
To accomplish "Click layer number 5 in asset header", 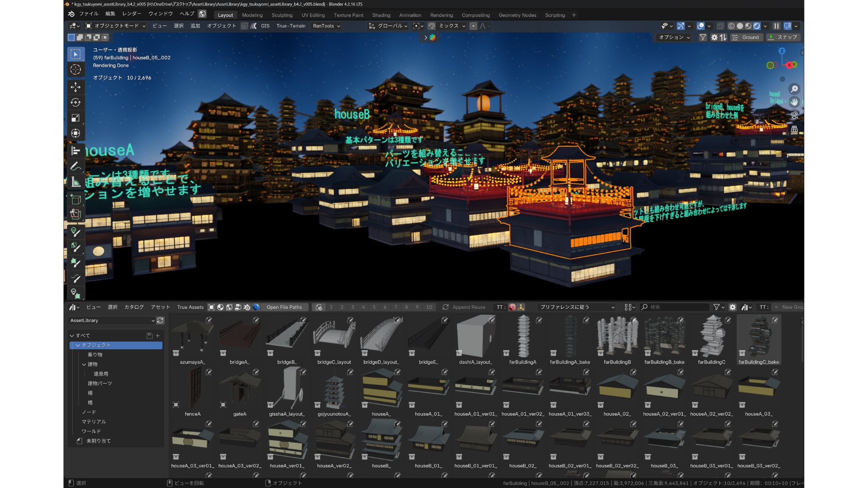I will click(374, 307).
